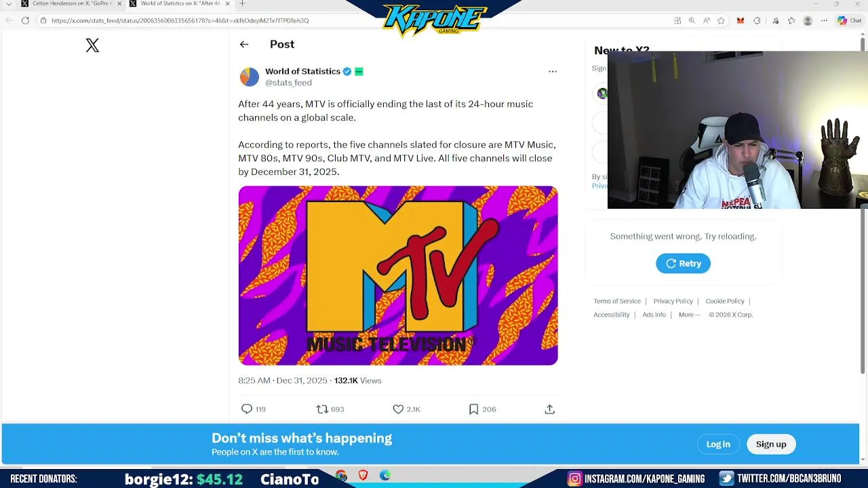Open World of Statistics profile avatar
Screen dimensions: 868x488
point(250,77)
